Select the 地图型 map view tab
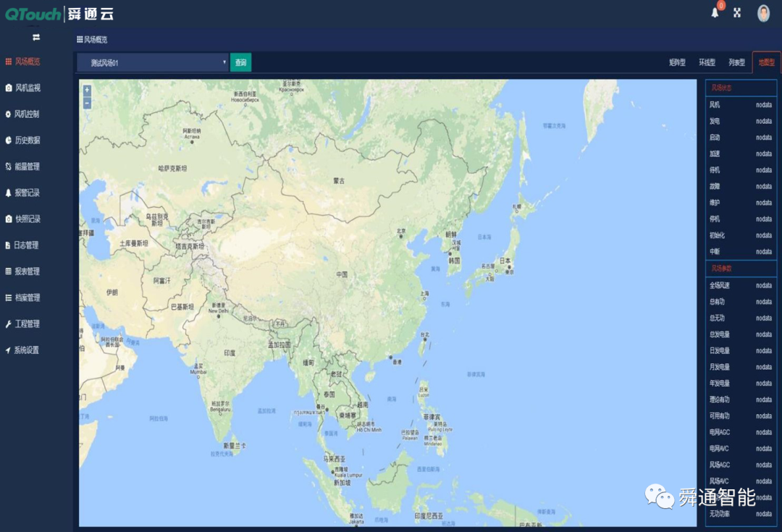782x532 pixels. [767, 62]
